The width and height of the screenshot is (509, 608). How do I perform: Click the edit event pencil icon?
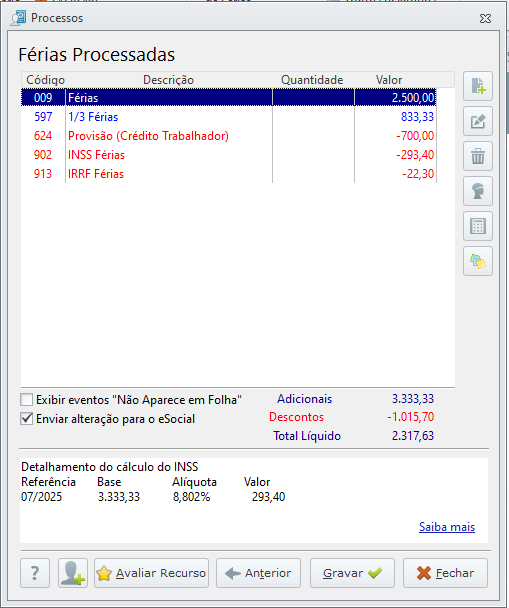(x=478, y=121)
